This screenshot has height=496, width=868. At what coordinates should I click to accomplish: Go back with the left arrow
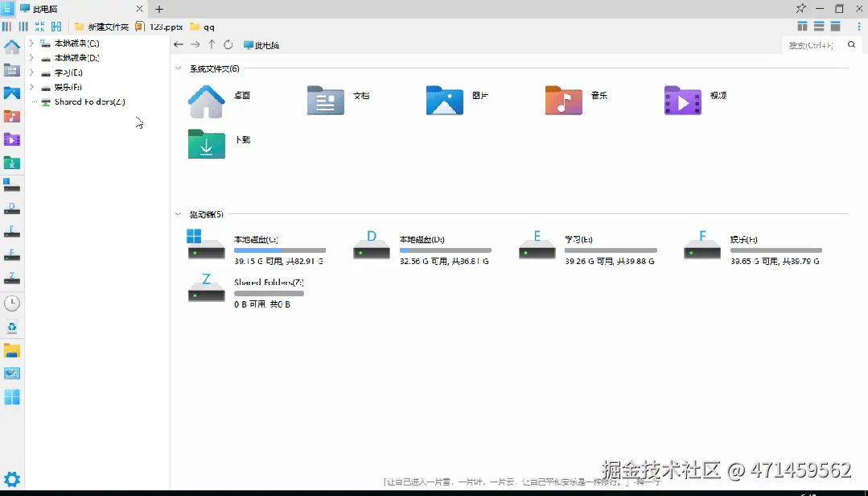(179, 45)
